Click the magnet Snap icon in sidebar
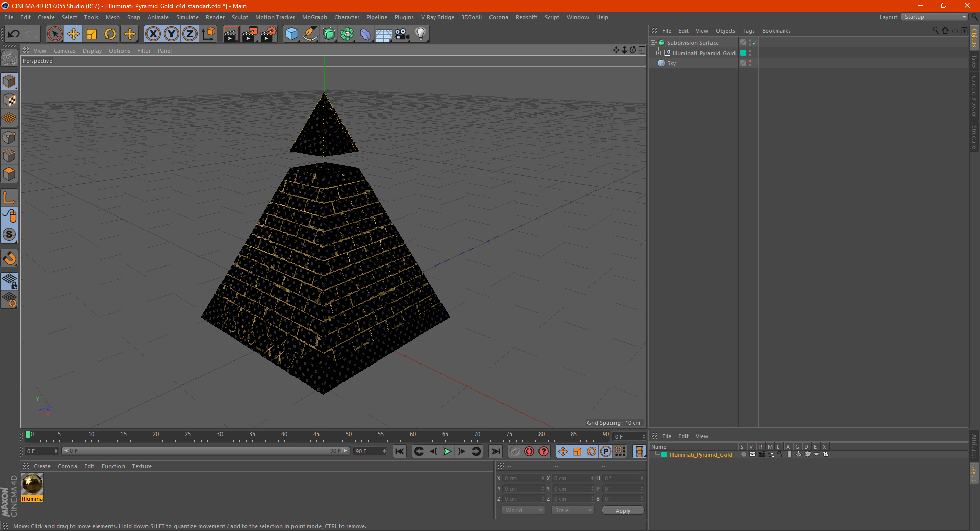This screenshot has width=980, height=531. point(9,258)
